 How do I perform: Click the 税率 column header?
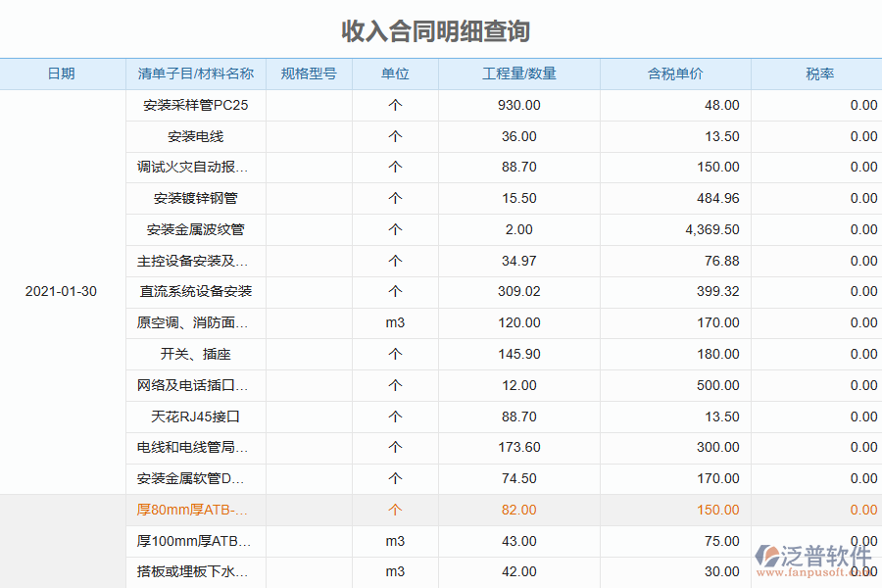coord(818,73)
